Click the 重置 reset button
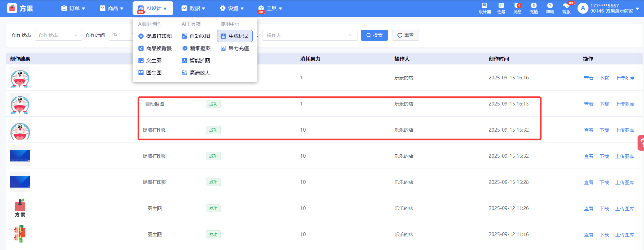This screenshot has height=250, width=644. pyautogui.click(x=405, y=35)
